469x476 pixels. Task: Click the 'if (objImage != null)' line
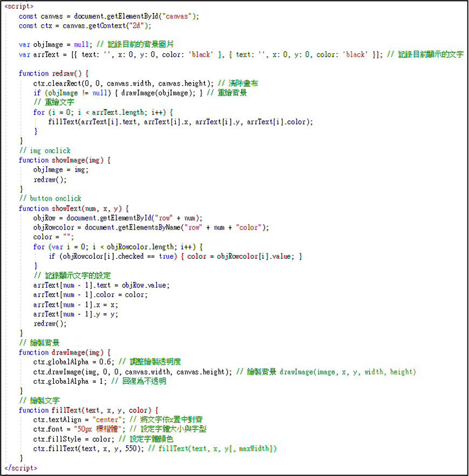point(140,93)
